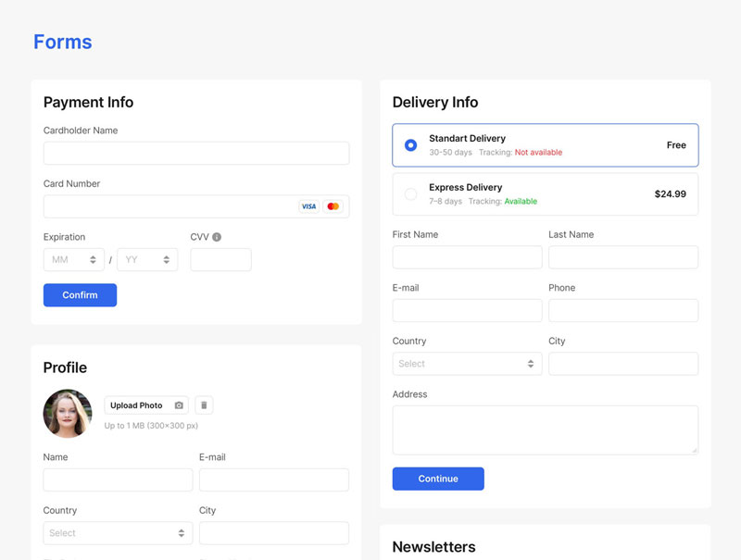Open the expiration year YY dropdown
The image size is (741, 560).
click(147, 260)
